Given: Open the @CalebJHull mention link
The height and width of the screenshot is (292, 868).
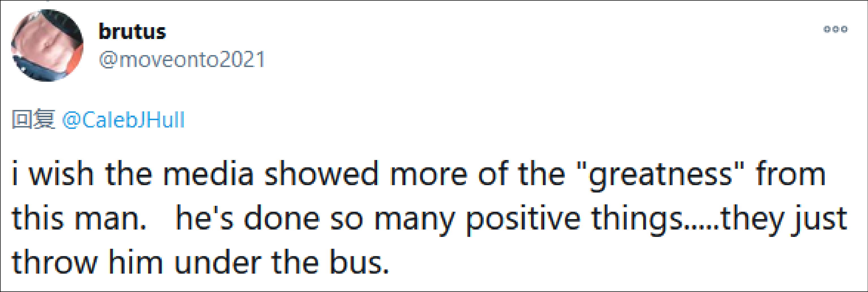Looking at the screenshot, I should click(x=123, y=120).
